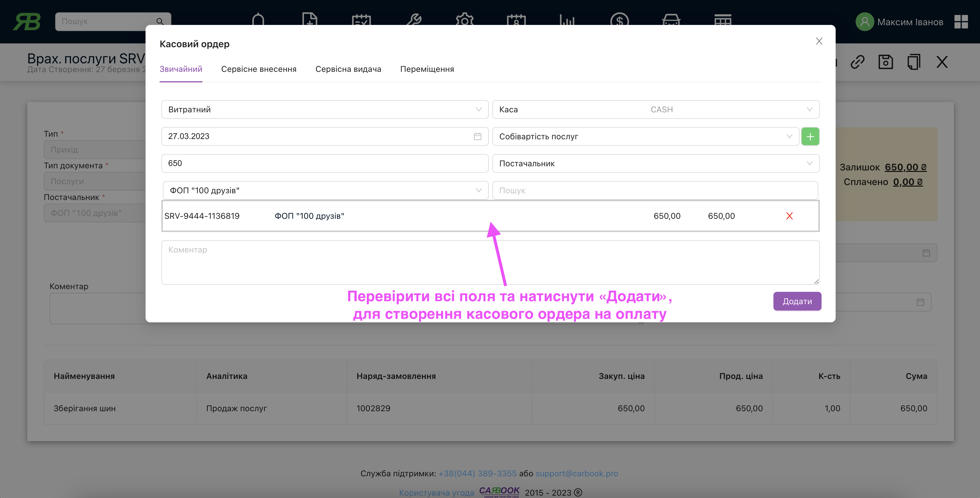Open the Каса CASH dropdown
This screenshot has height=498, width=980.
pos(655,109)
